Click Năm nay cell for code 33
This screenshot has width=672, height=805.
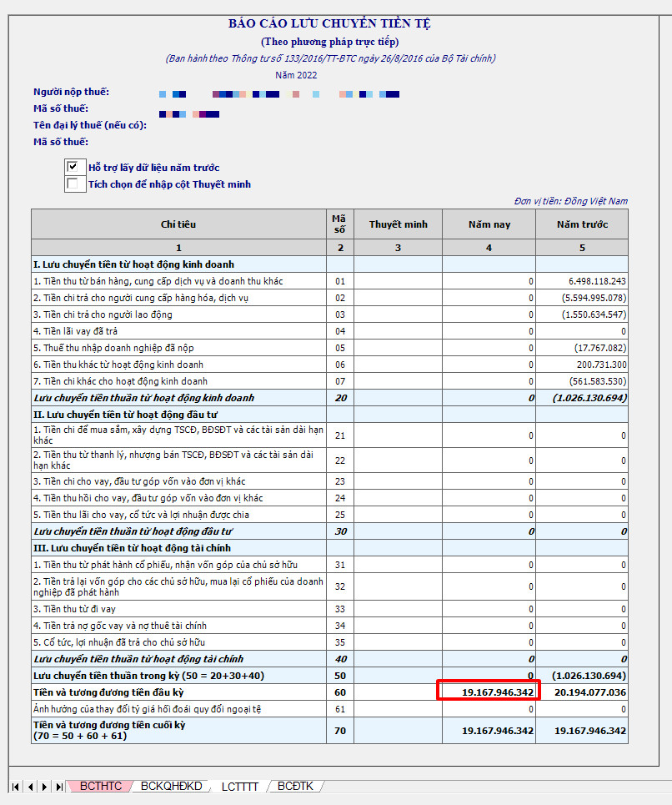(x=489, y=609)
